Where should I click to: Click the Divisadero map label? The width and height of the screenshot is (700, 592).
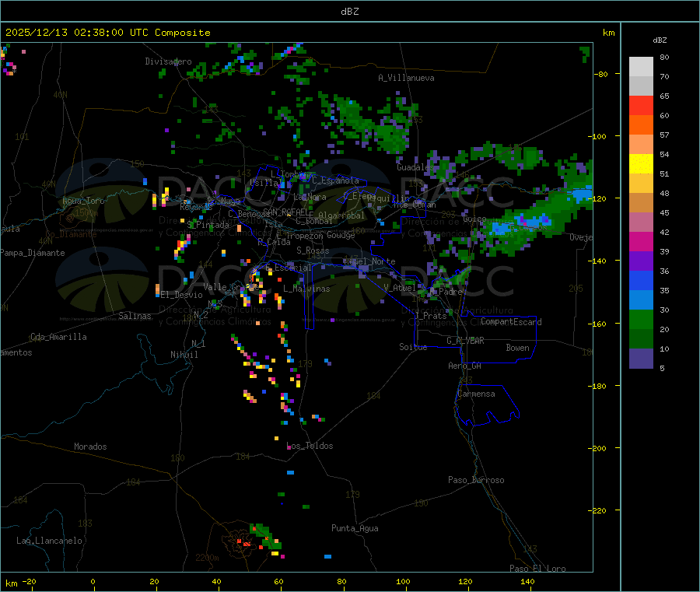click(x=168, y=61)
